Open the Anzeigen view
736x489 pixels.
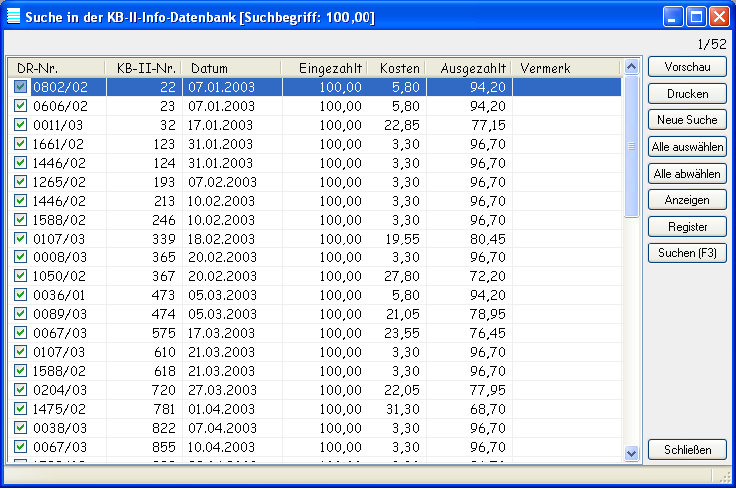[x=687, y=200]
